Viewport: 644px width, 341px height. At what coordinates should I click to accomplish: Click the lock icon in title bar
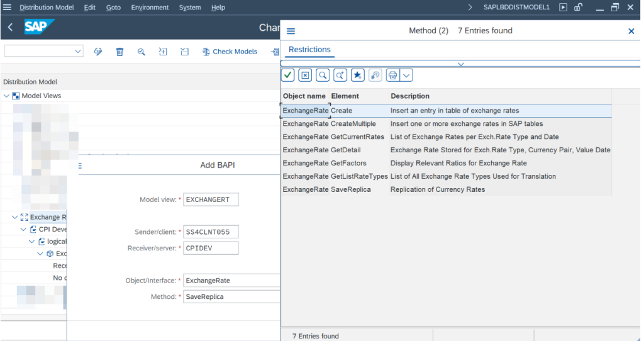click(579, 8)
